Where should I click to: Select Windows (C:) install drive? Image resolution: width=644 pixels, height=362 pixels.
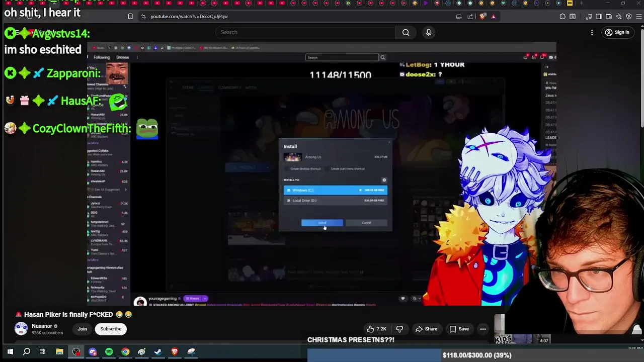pyautogui.click(x=335, y=190)
